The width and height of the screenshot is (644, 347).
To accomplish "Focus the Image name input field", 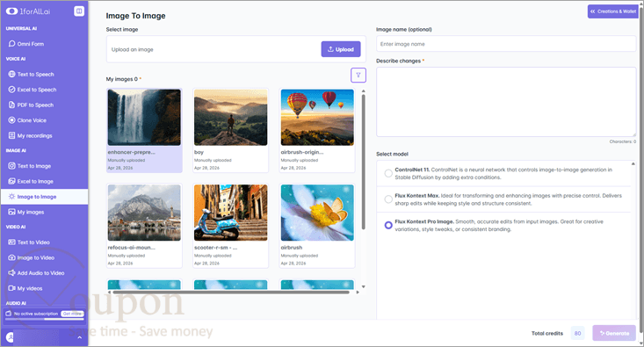I will (506, 44).
